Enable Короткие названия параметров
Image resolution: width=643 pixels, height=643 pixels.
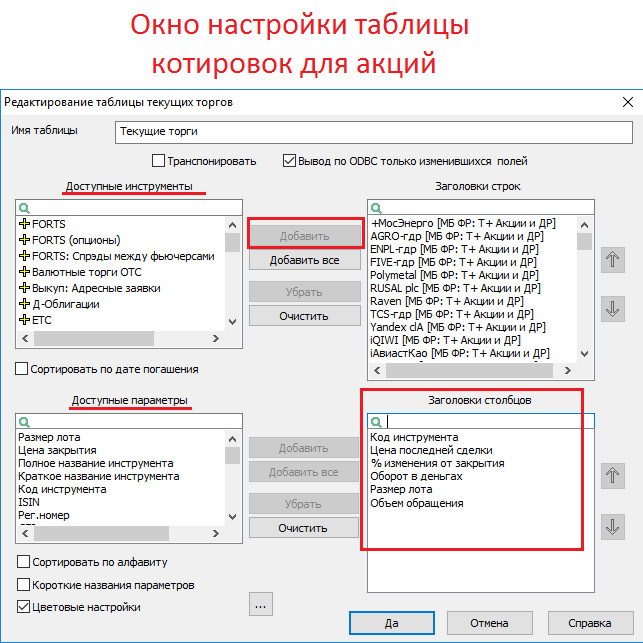pyautogui.click(x=23, y=584)
